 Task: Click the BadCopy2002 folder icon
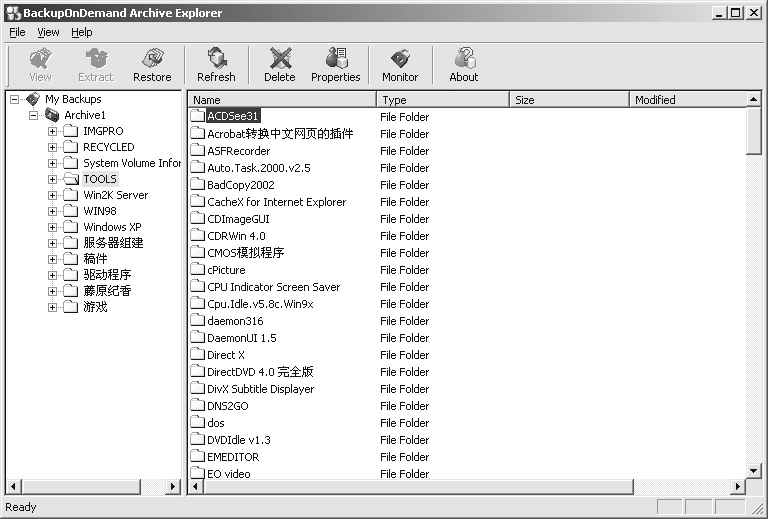pos(197,184)
